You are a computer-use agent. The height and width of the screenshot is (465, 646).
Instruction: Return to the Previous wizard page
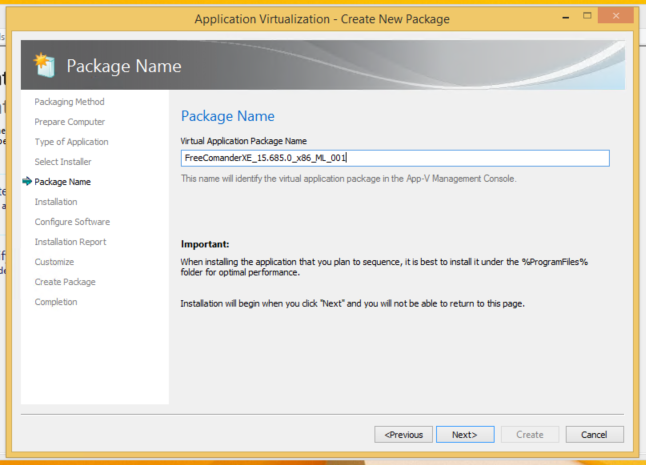(404, 434)
